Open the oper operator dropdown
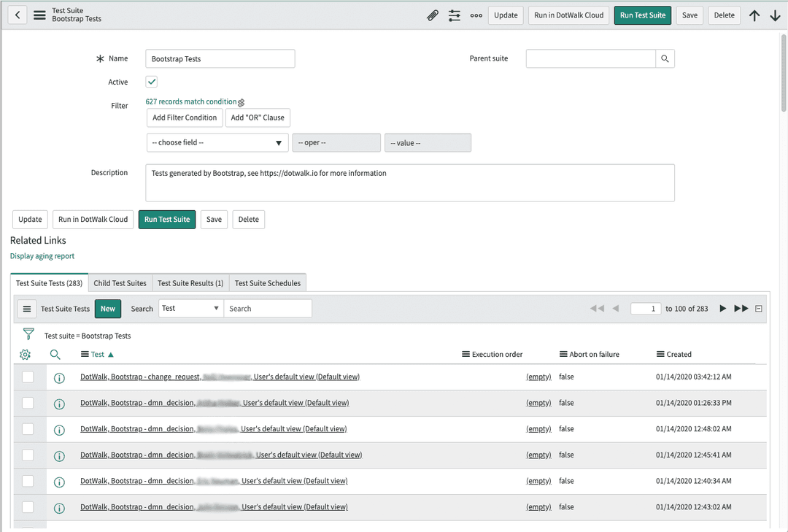Screen dimensions: 788x532 point(336,143)
